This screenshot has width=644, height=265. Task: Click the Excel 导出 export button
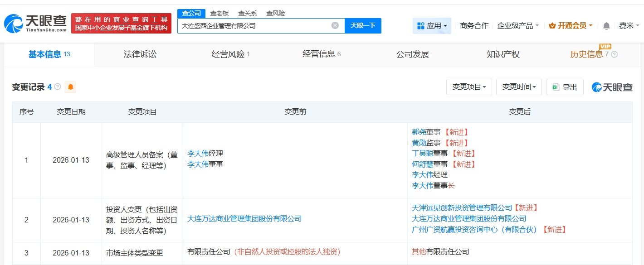pos(565,87)
